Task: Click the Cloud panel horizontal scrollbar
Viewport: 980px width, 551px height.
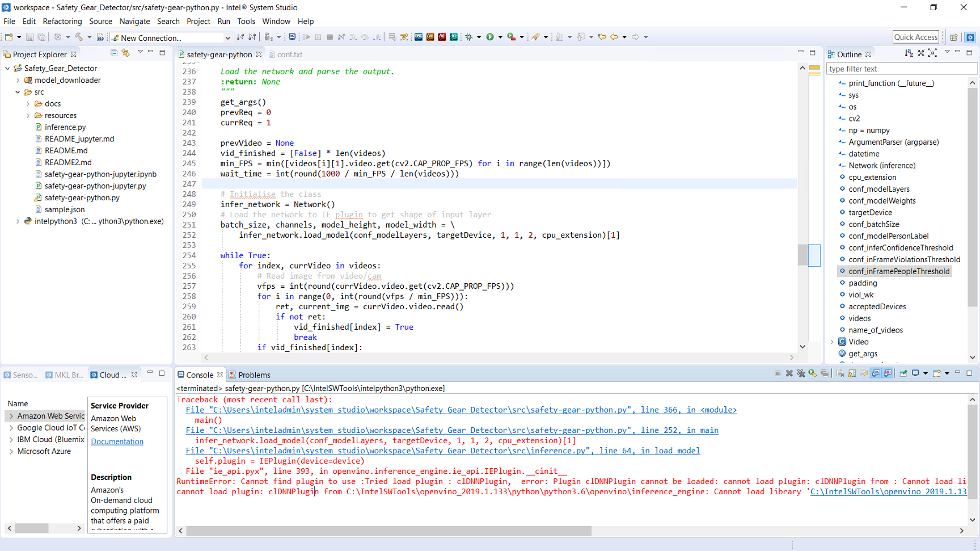Action: [x=32, y=528]
